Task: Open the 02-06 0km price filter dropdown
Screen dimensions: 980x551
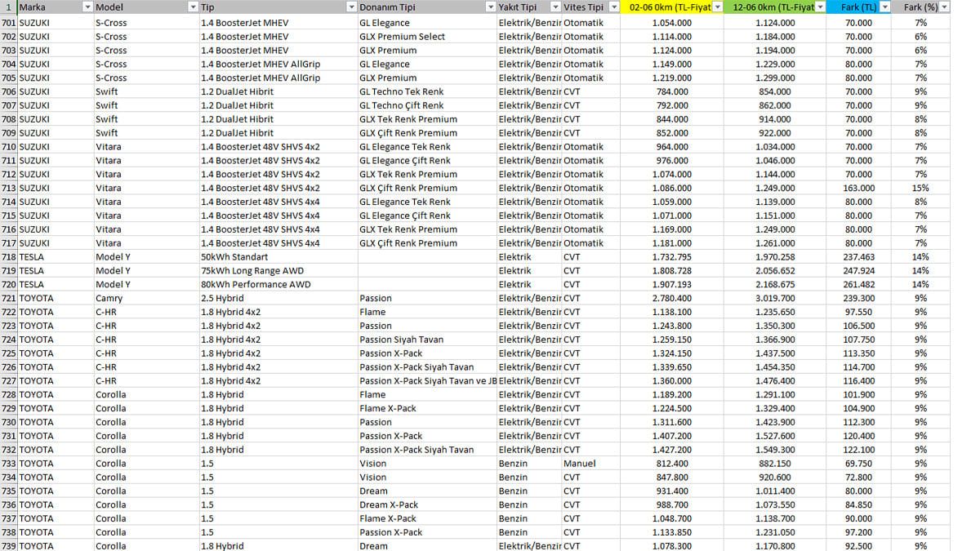Action: coord(717,7)
